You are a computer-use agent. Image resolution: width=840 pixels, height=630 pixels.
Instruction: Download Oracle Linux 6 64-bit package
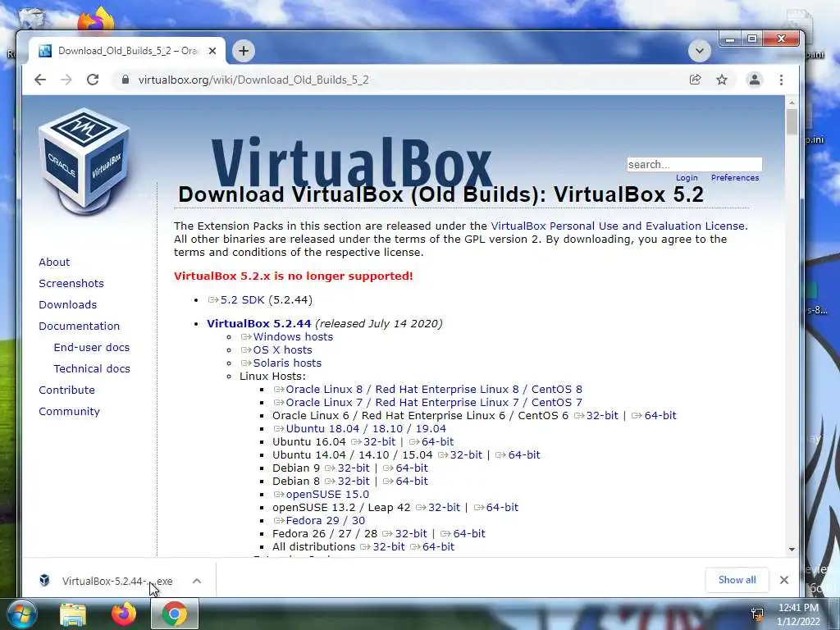(x=654, y=416)
